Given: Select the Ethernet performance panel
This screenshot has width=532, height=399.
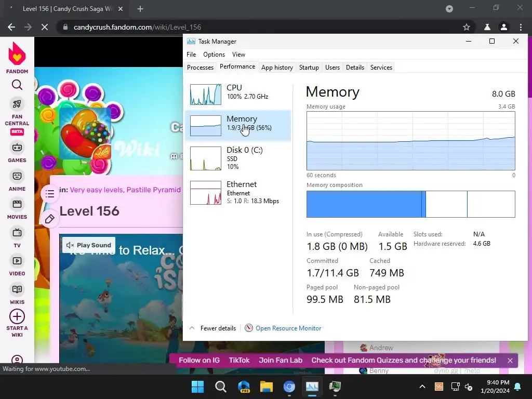Looking at the screenshot, I should pyautogui.click(x=238, y=192).
